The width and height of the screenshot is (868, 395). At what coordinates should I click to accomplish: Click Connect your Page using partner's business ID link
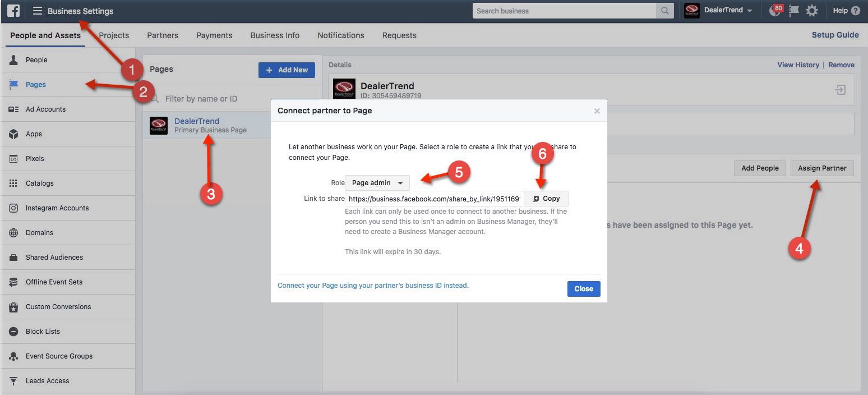click(373, 286)
